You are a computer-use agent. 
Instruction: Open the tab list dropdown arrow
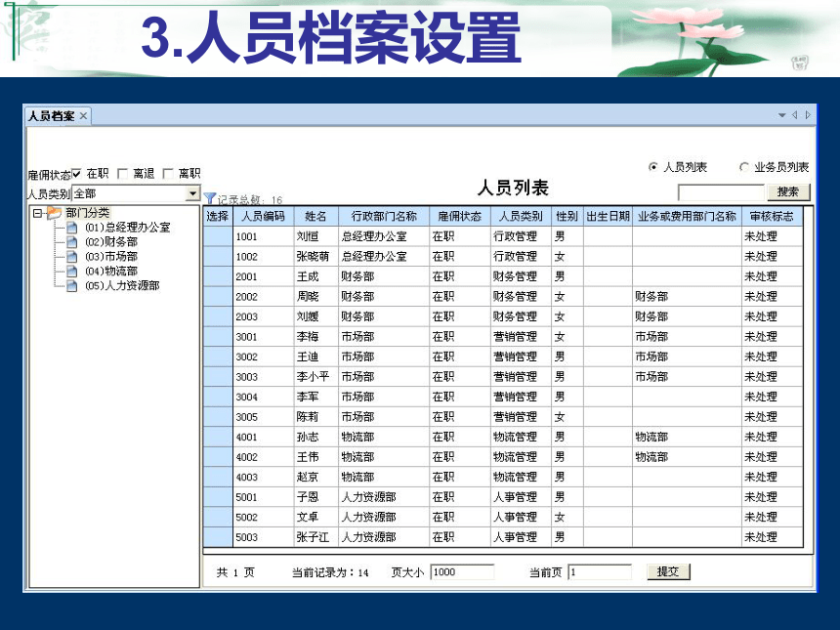782,115
